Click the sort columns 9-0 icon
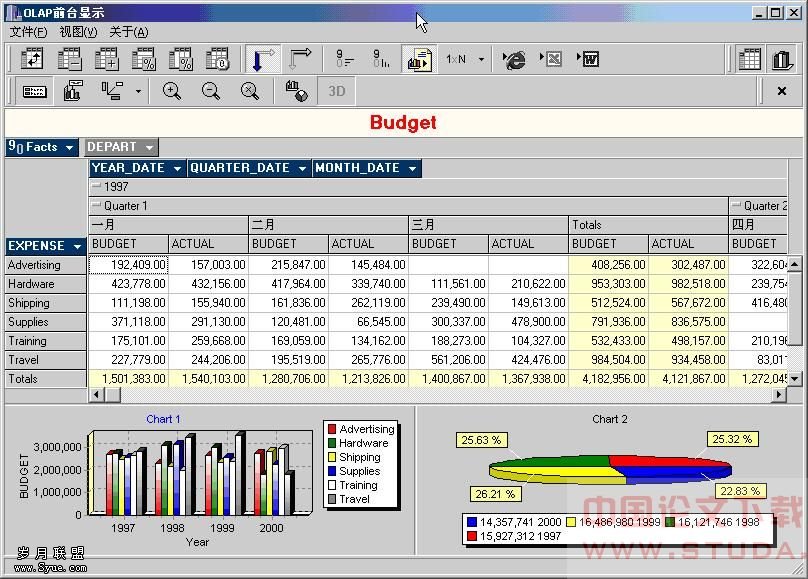Viewport: 808px width, 579px height. [x=381, y=59]
